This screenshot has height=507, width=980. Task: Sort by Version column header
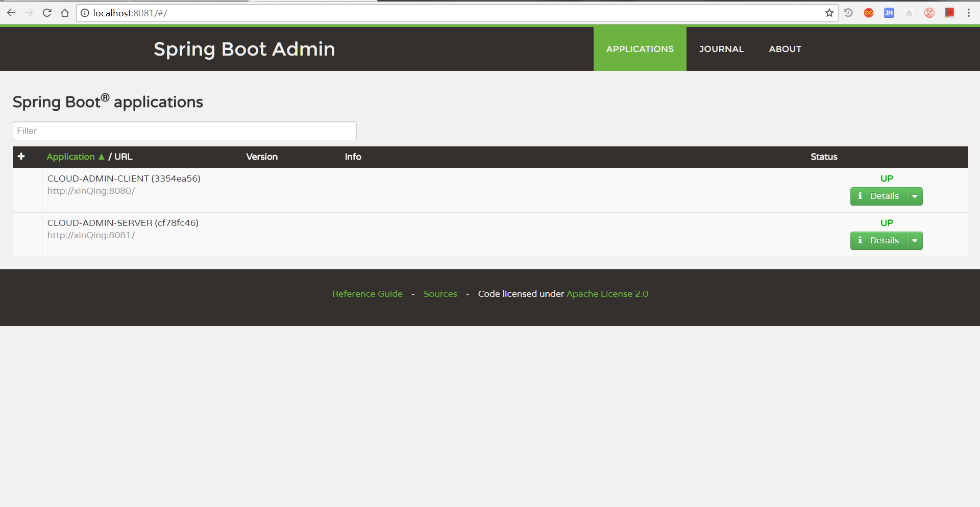(x=262, y=157)
